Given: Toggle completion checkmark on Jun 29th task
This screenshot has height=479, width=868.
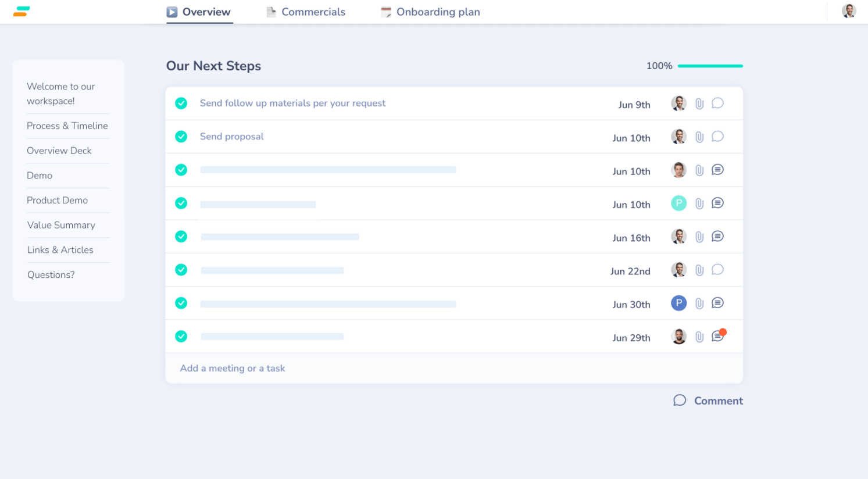Looking at the screenshot, I should [181, 337].
